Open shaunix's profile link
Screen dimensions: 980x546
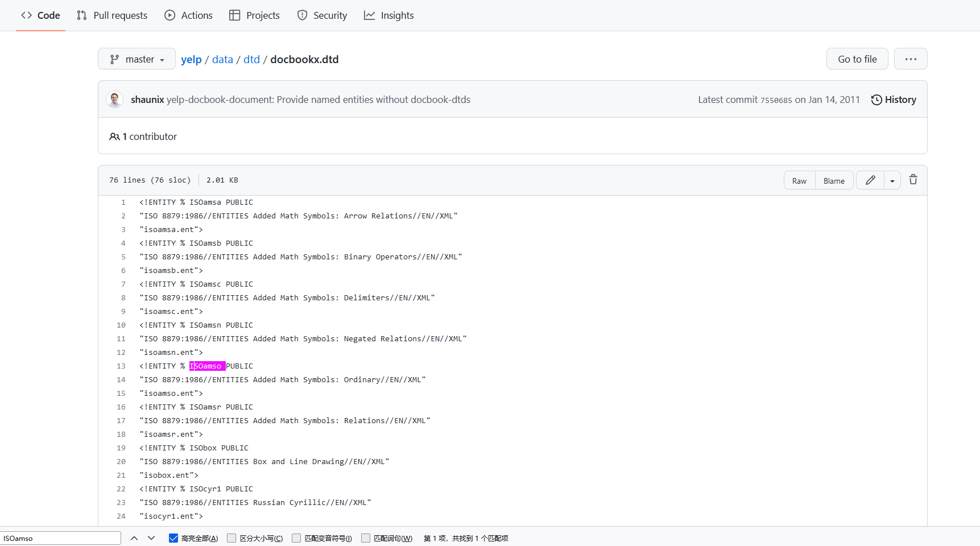pos(147,100)
